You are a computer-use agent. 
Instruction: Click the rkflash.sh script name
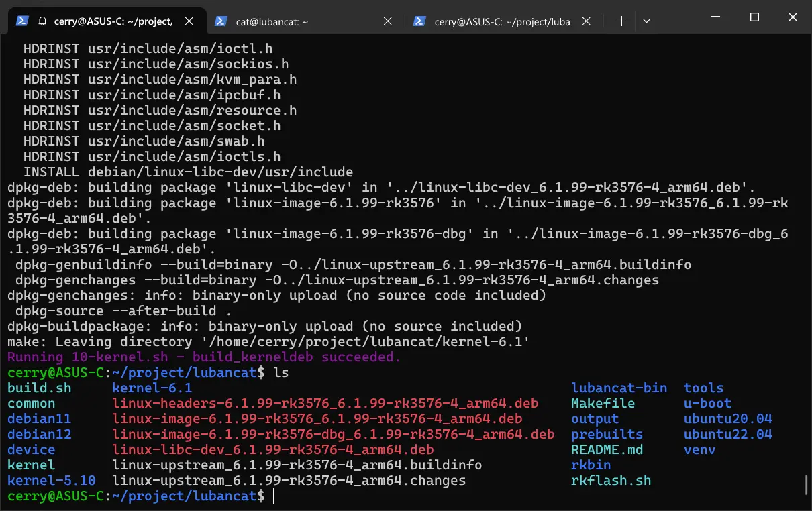pyautogui.click(x=611, y=481)
